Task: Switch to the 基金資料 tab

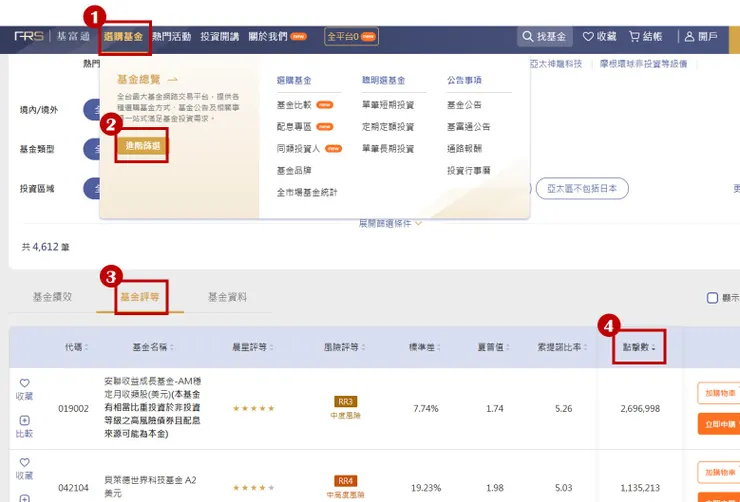Action: [x=227, y=297]
